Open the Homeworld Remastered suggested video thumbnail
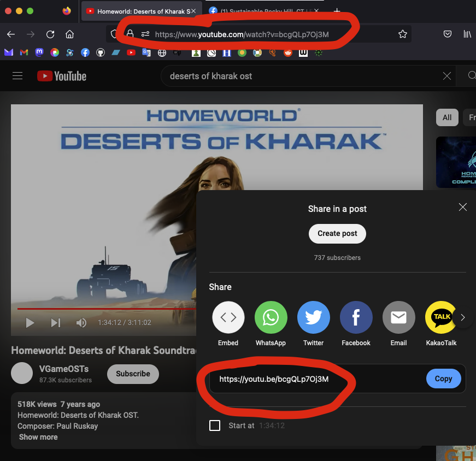Screen dimensions: 476x461 click(x=456, y=162)
